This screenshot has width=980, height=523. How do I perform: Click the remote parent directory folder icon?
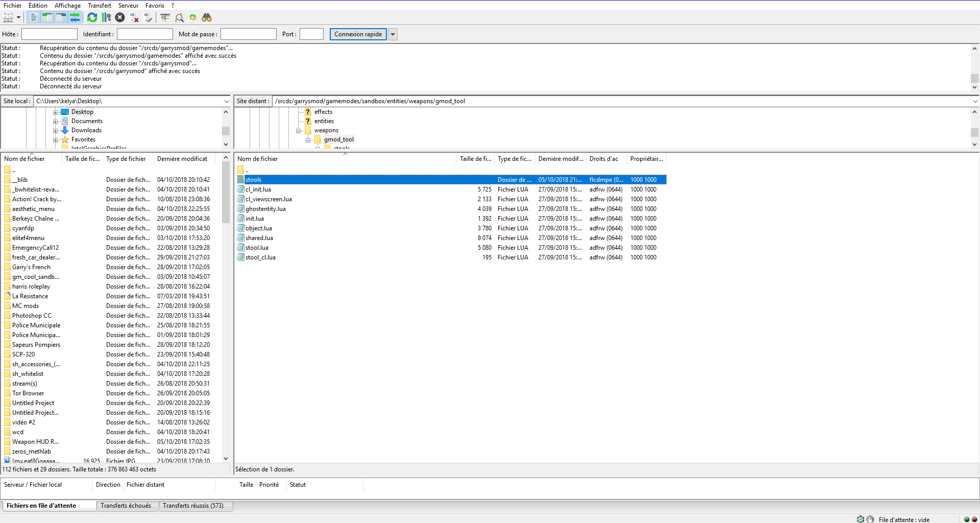[241, 170]
